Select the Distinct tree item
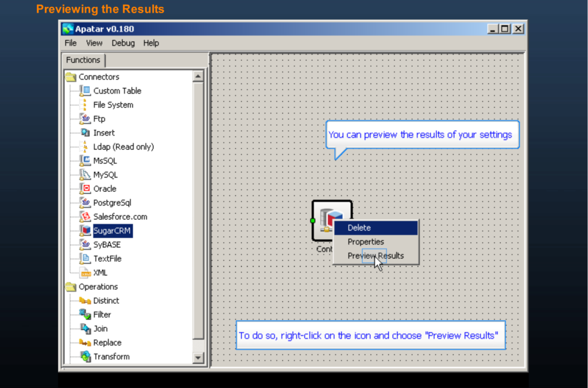This screenshot has width=588, height=388. (106, 301)
